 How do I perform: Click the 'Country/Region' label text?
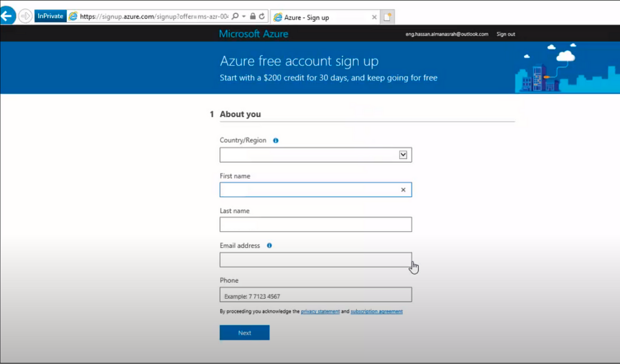pyautogui.click(x=243, y=140)
